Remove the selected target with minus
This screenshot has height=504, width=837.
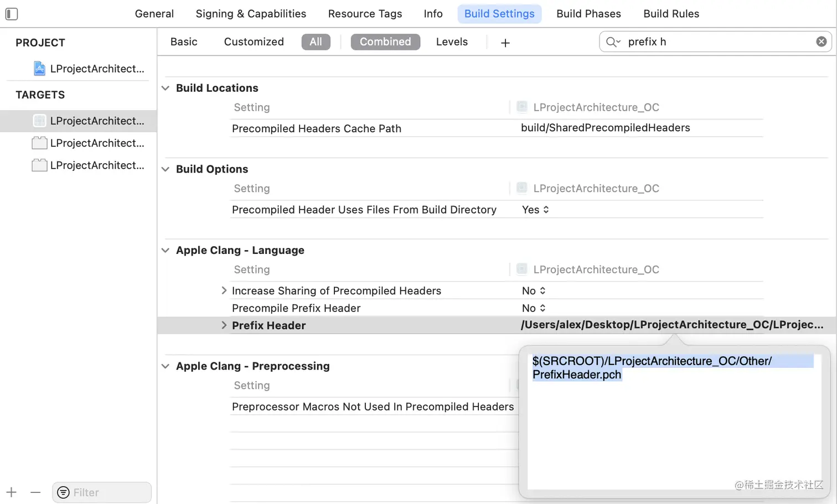pos(35,492)
